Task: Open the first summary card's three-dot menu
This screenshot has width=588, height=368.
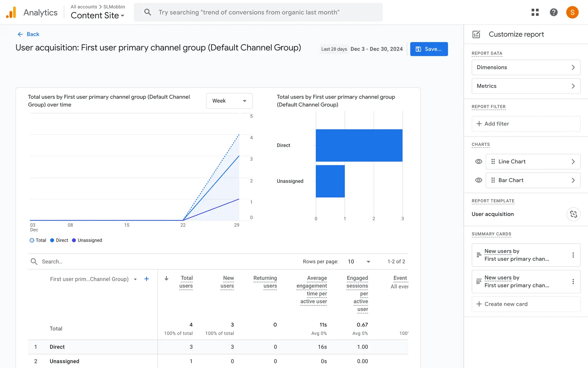Action: coord(573,255)
